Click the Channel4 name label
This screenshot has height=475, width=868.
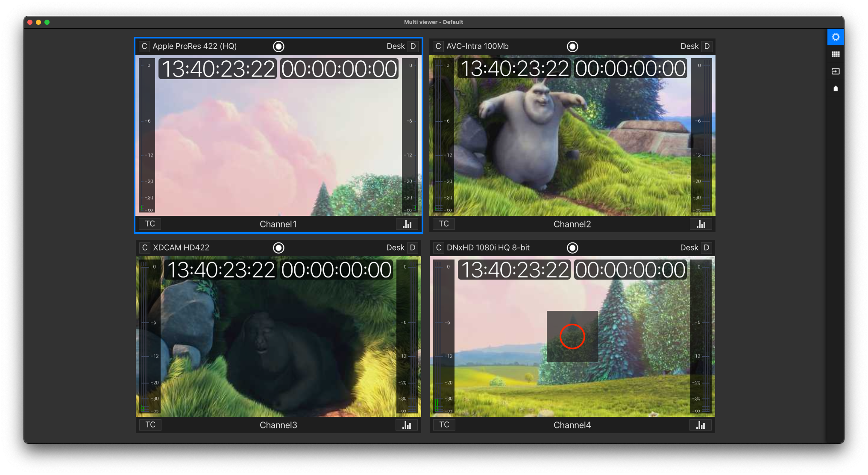point(572,425)
